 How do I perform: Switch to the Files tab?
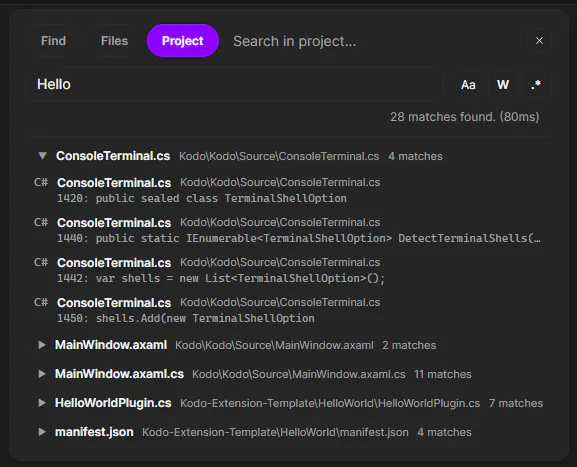pos(114,41)
